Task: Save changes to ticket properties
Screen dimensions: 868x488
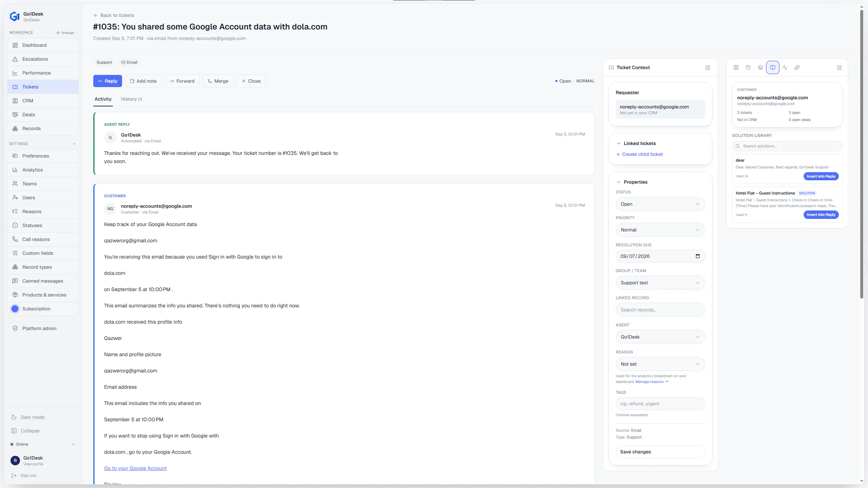Action: point(660,452)
